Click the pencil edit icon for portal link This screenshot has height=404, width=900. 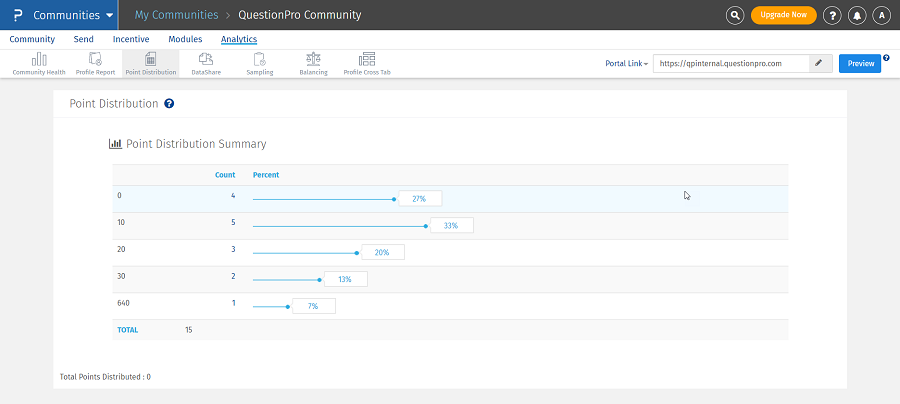(819, 63)
